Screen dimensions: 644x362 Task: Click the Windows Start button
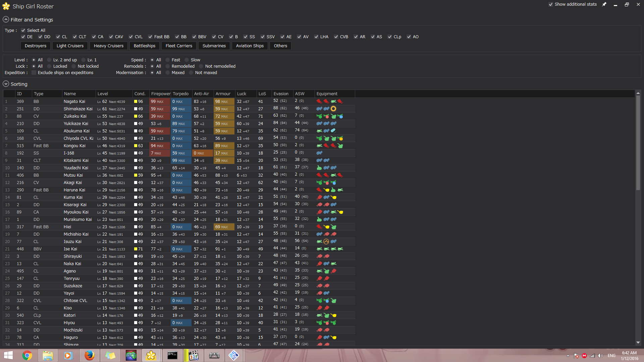coord(8,355)
